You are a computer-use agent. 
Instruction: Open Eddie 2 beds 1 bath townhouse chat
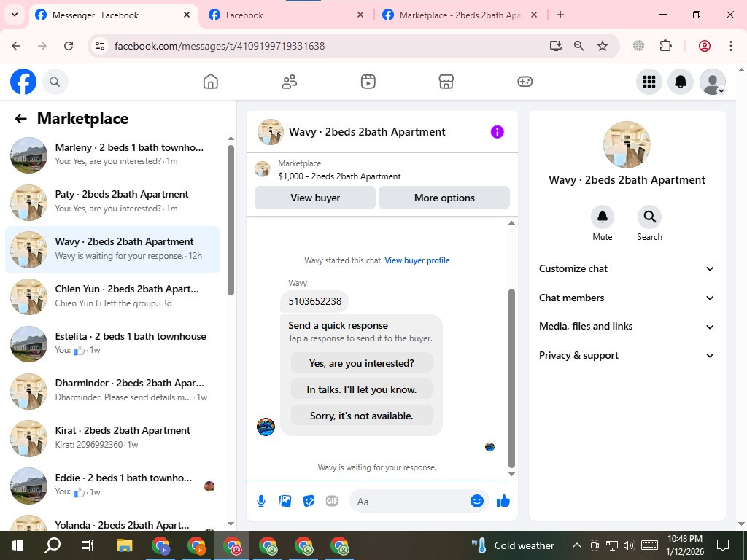(113, 485)
